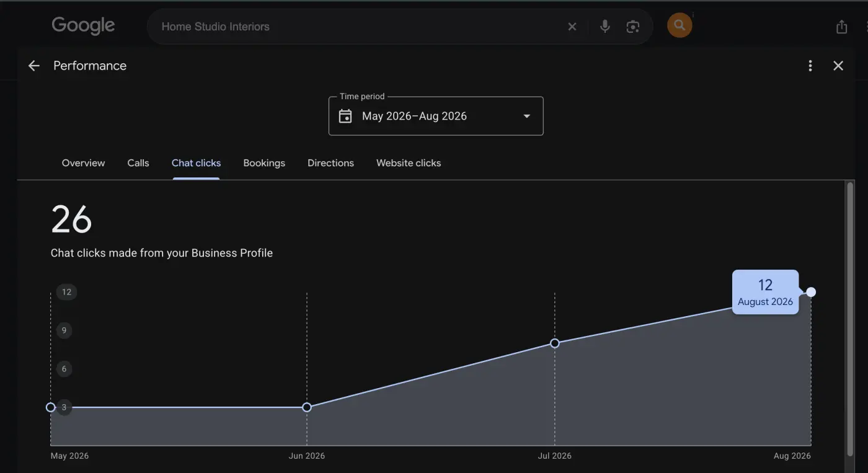Click the 'Jun 2026' x-axis label
The width and height of the screenshot is (868, 473).
click(x=307, y=456)
